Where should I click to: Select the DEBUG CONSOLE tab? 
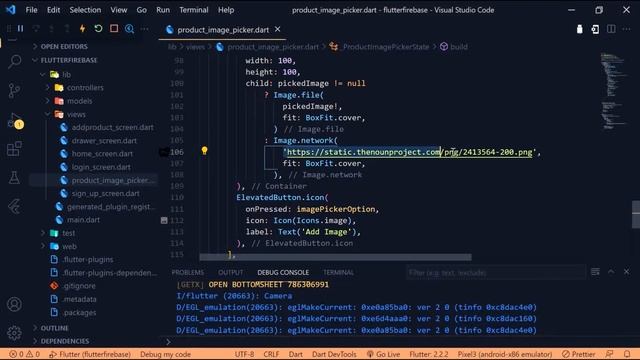(x=283, y=272)
